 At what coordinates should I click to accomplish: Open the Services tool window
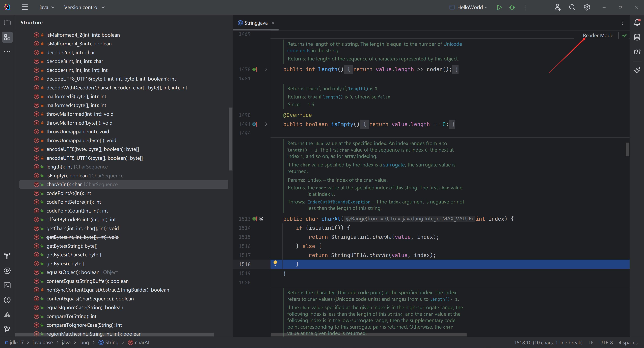point(7,271)
